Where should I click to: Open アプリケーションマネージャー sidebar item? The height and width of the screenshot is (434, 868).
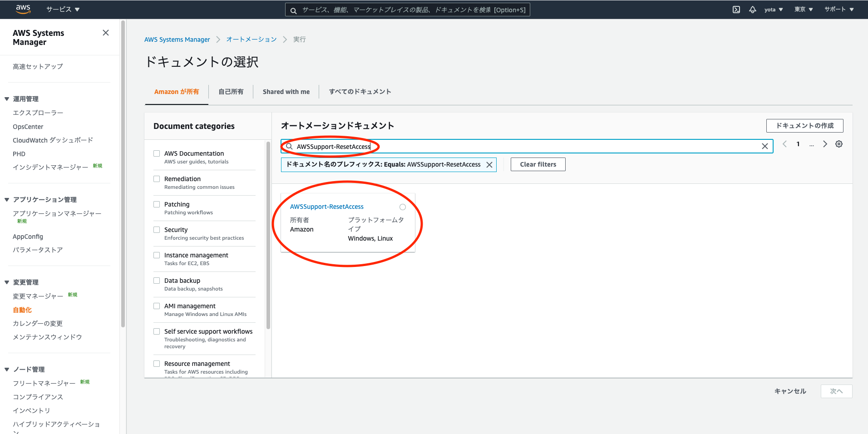57,213
